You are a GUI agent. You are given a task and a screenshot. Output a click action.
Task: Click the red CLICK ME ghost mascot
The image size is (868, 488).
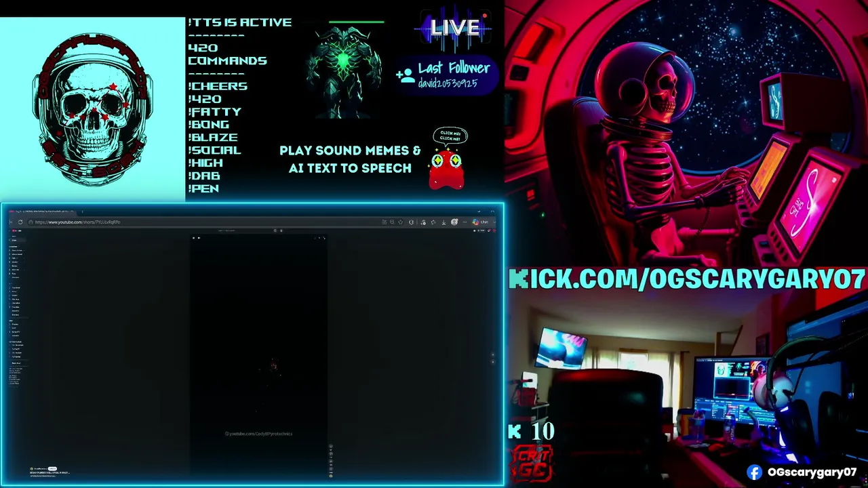[448, 169]
